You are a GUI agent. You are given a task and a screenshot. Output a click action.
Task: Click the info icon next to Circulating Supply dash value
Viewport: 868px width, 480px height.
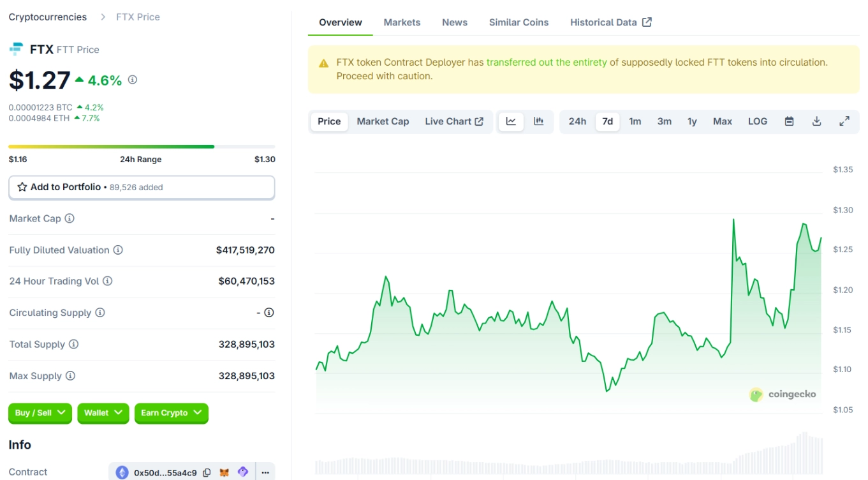click(269, 313)
